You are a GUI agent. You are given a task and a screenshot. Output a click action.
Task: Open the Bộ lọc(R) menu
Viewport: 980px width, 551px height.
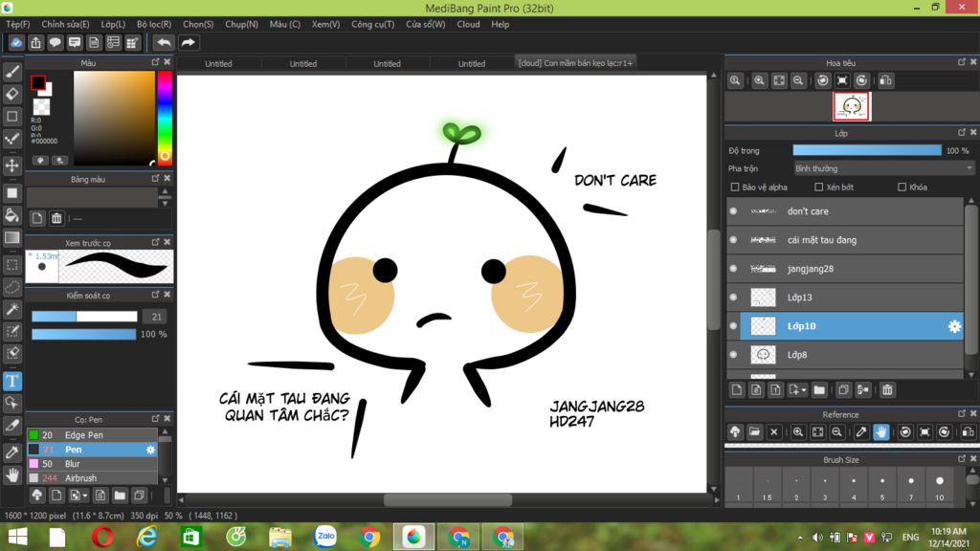154,24
